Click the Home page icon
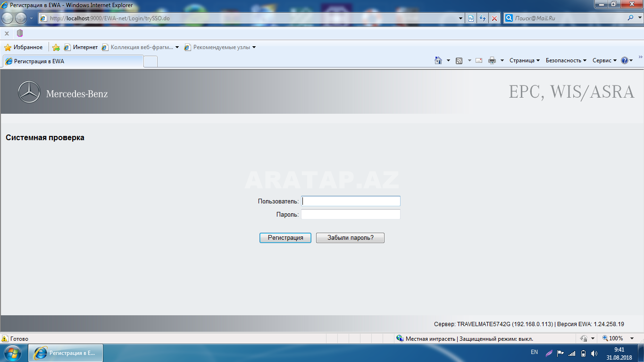Viewport: 644px width, 362px height. [438, 60]
